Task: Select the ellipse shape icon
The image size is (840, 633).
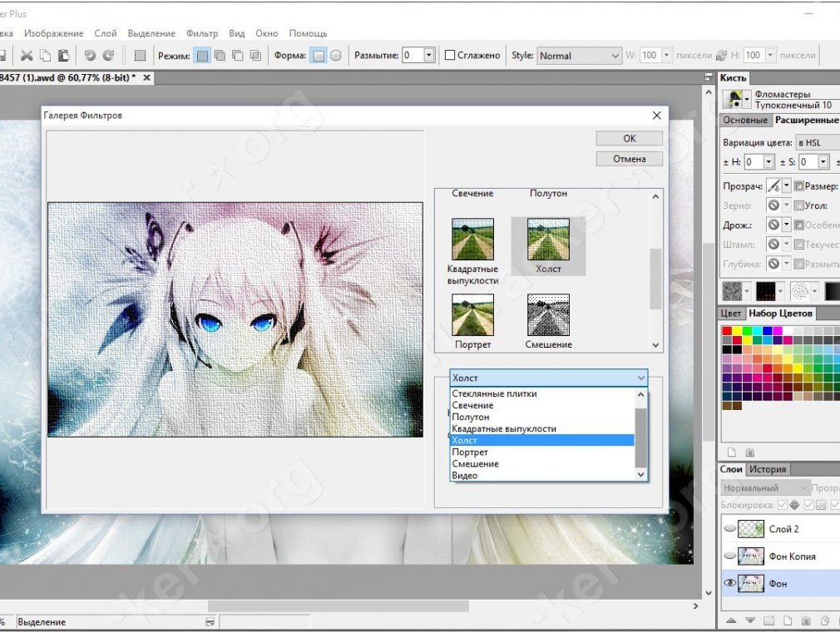Action: [x=336, y=55]
